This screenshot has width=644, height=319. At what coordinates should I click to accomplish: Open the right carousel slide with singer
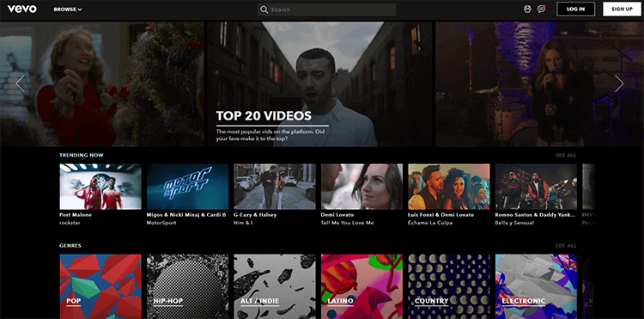pyautogui.click(x=540, y=84)
